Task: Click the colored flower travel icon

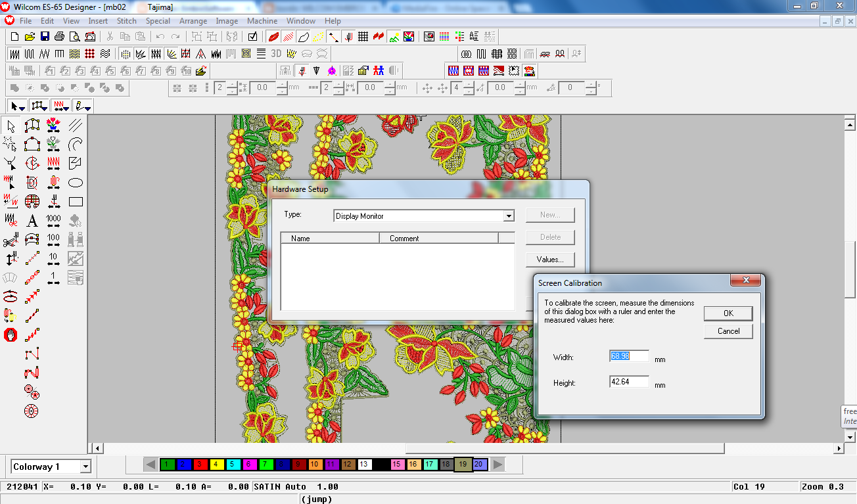Action: (x=54, y=126)
